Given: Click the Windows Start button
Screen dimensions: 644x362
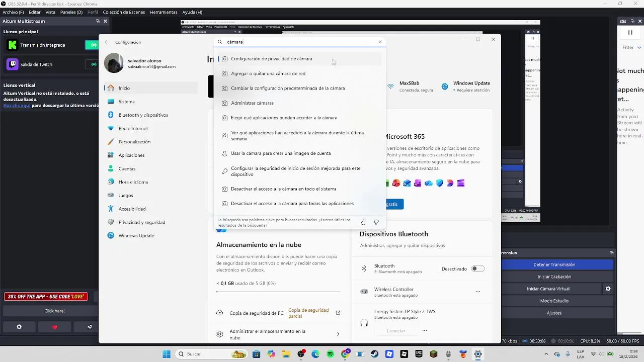Looking at the screenshot, I should [x=167, y=354].
